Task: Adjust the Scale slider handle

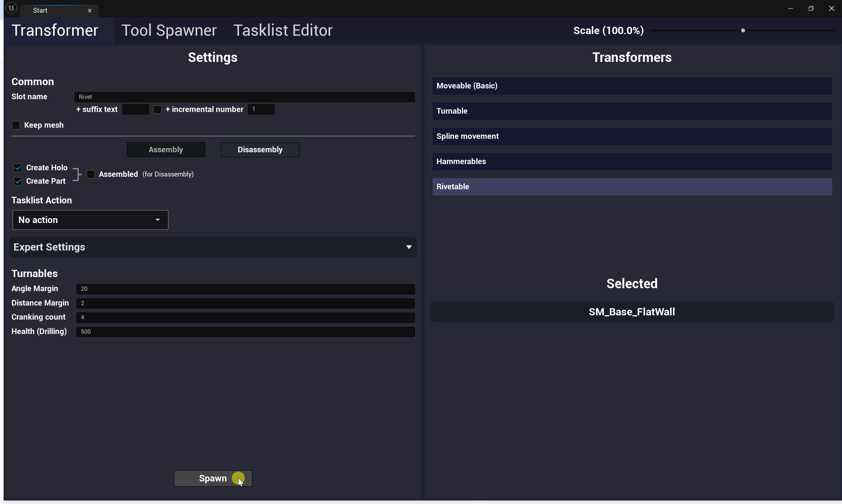Action: tap(743, 30)
